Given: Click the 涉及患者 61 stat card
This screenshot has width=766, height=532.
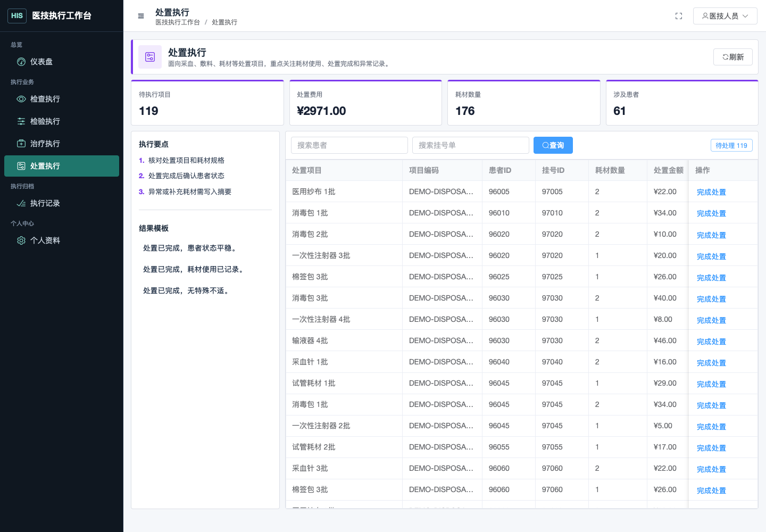Looking at the screenshot, I should pos(682,103).
